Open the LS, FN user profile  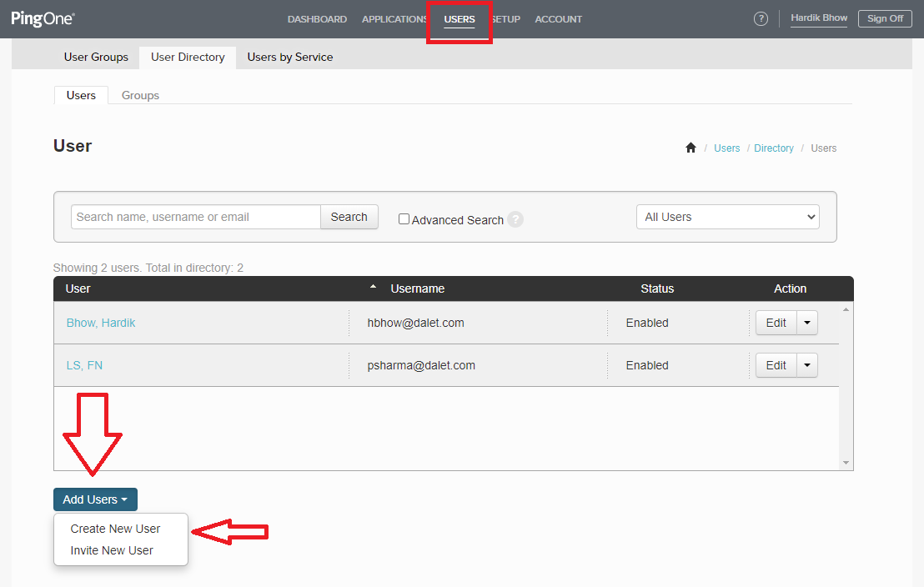84,364
